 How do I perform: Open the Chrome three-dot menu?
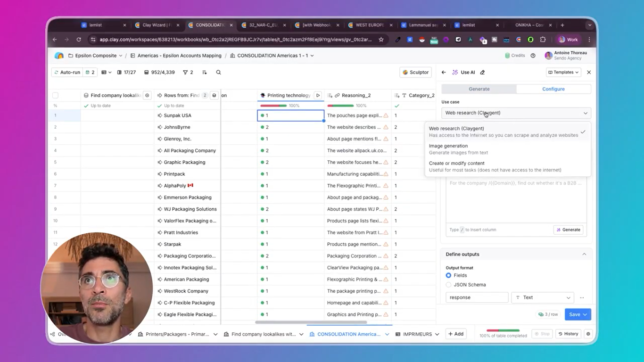click(589, 40)
